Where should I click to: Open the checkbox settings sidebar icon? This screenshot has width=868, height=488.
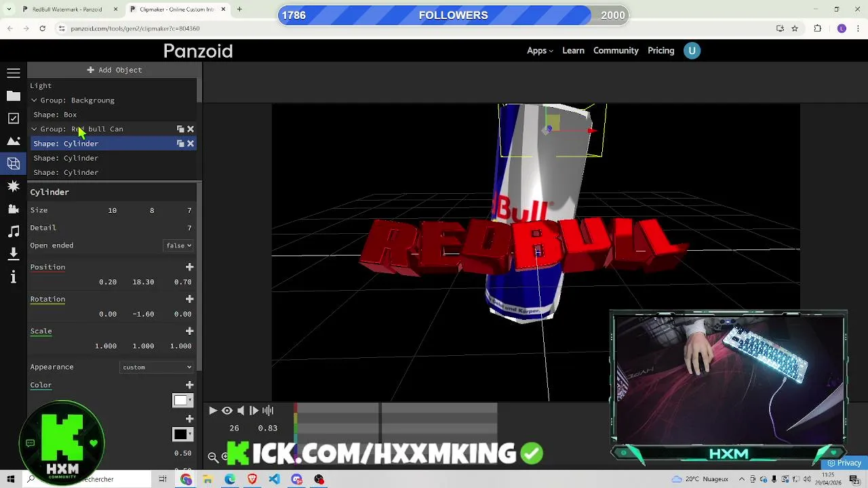(14, 119)
